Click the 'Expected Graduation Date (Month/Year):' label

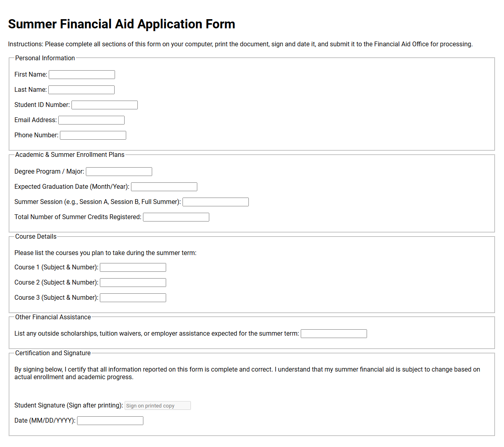tap(72, 187)
